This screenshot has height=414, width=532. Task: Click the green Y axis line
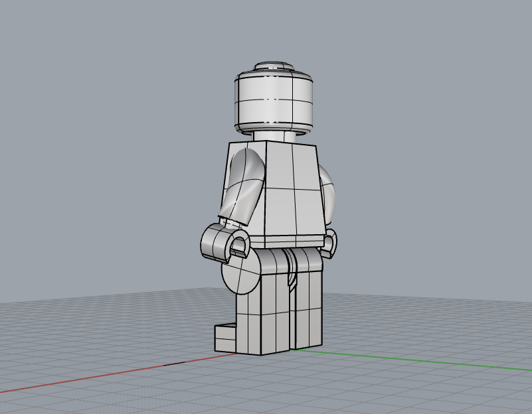tap(410, 360)
